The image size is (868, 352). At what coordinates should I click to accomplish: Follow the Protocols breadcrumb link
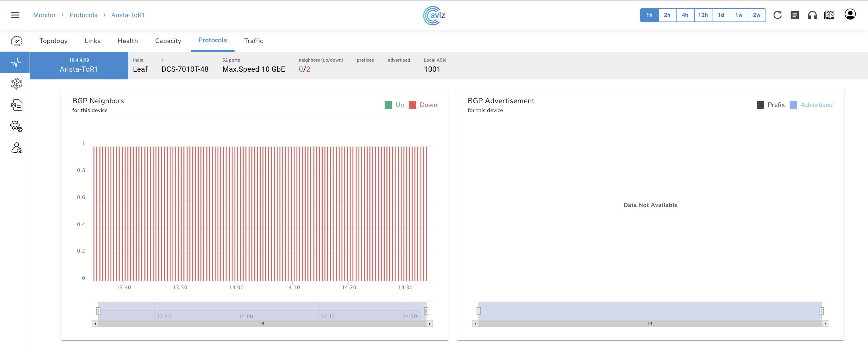pyautogui.click(x=83, y=15)
